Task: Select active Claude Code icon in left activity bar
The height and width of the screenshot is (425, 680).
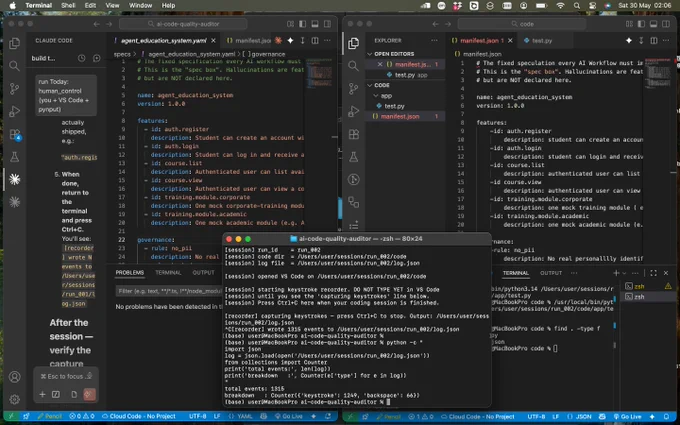Action: coord(14,179)
